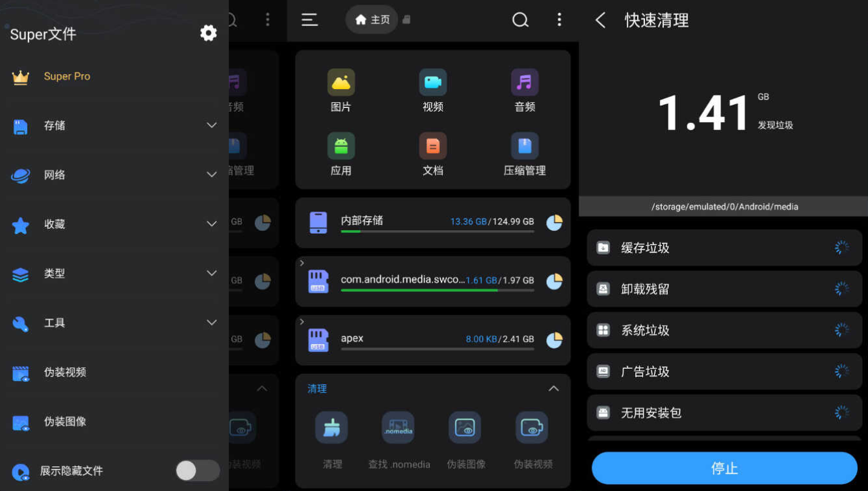
Task: Select the 系统垃圾 row
Action: [724, 330]
